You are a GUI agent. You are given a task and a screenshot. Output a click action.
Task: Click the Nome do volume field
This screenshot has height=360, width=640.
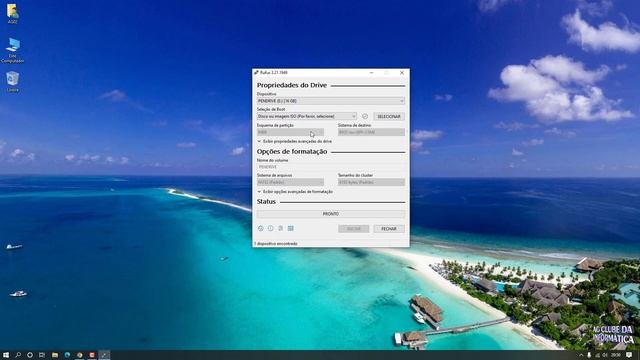click(331, 167)
